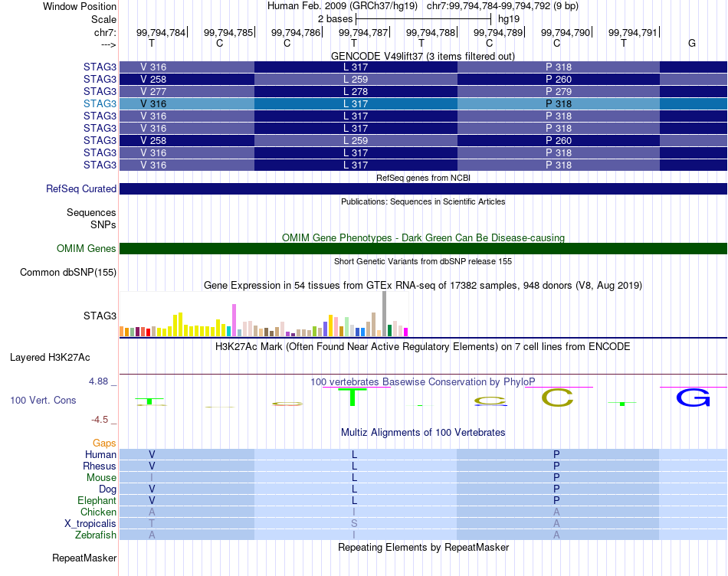Open the GENCODE V49lift37 track title
Viewport: 728px width, 576px height.
click(422, 56)
